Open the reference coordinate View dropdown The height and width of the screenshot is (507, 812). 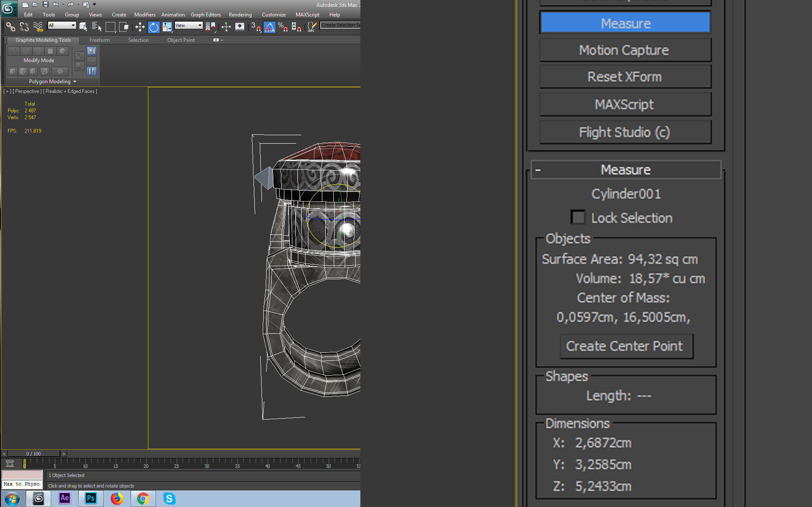coord(188,25)
